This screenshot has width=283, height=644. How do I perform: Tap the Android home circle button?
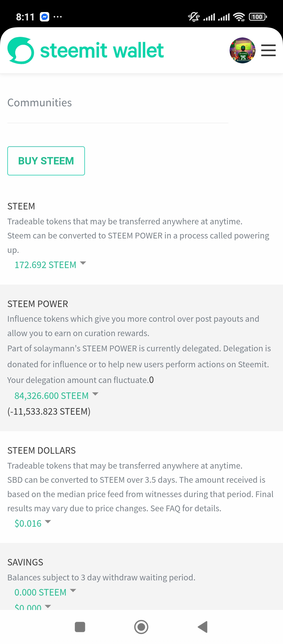141,627
